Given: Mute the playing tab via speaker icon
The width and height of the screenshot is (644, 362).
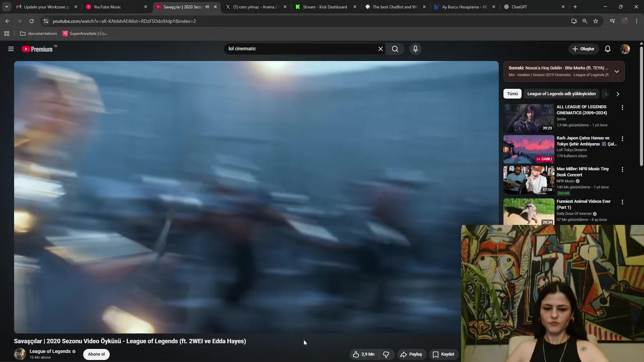Looking at the screenshot, I should [x=207, y=7].
